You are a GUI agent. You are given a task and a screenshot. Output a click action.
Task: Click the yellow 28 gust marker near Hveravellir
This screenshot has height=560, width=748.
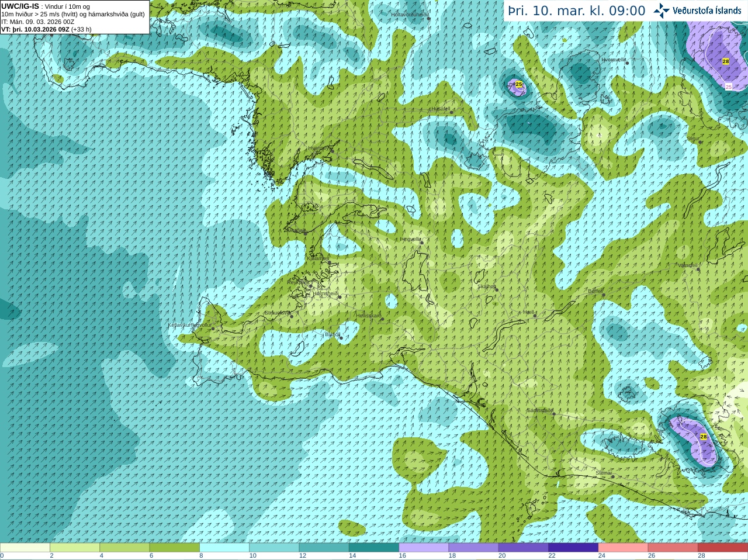pos(726,61)
